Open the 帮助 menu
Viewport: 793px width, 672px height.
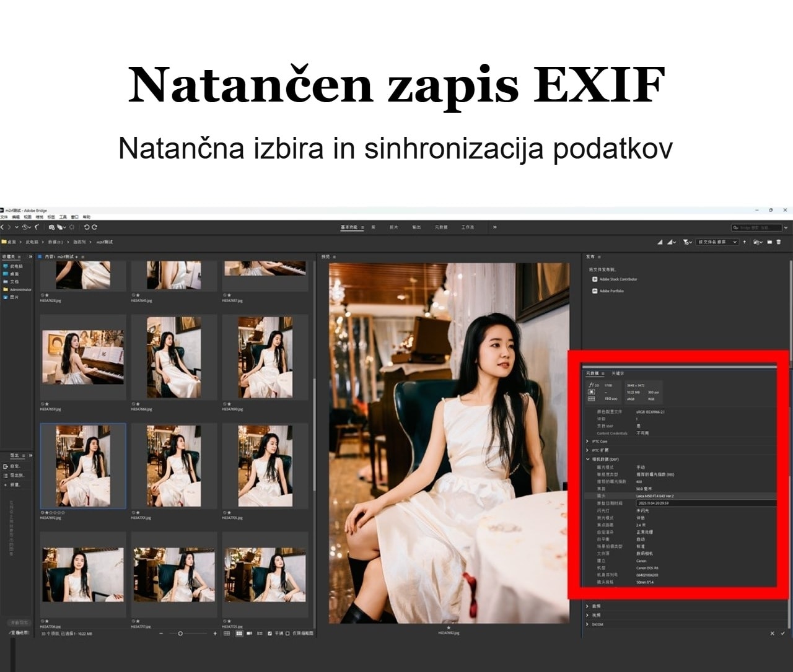[x=86, y=217]
